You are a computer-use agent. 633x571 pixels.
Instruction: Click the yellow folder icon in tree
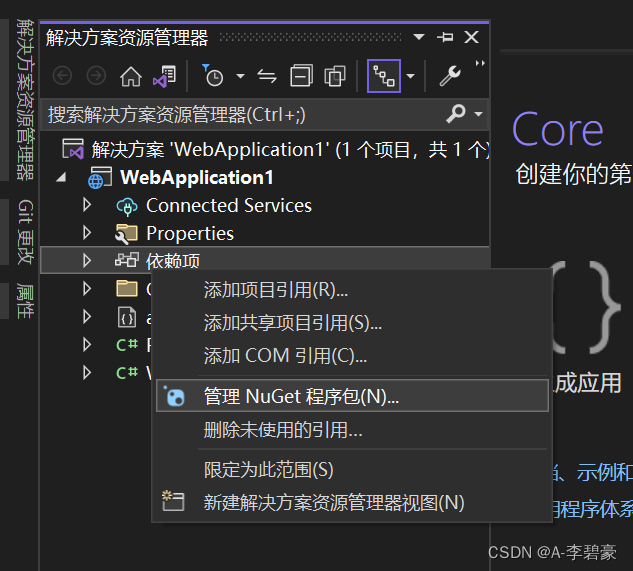127,289
